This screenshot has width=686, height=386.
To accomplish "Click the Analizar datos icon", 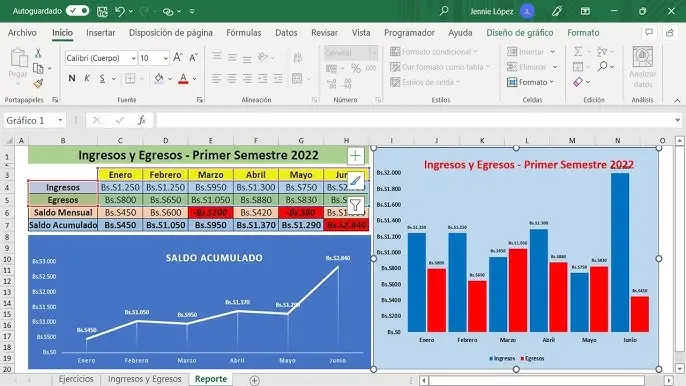I will click(643, 58).
